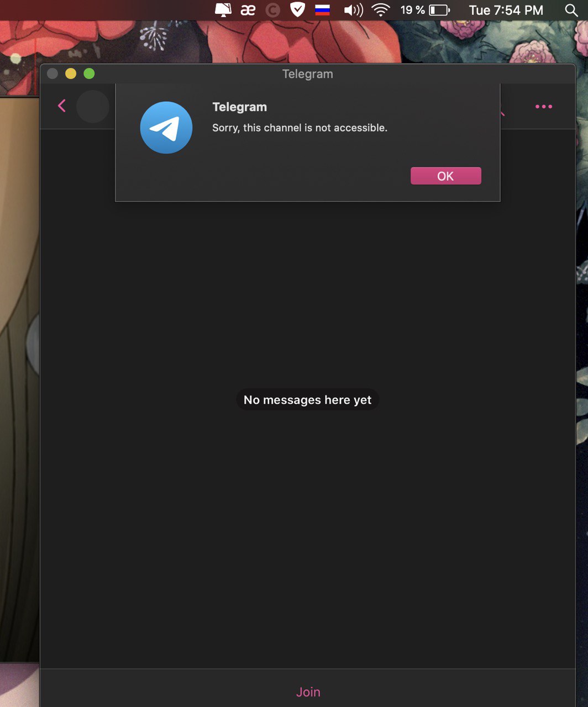Open the three-dots more options menu
588x707 pixels.
(x=544, y=107)
